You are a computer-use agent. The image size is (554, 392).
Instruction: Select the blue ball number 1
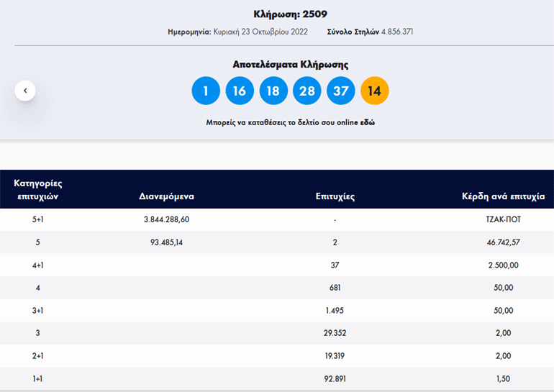tap(206, 91)
